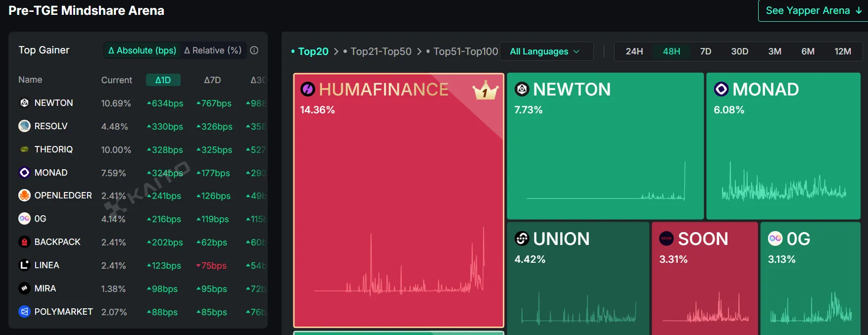Screen dimensions: 868x335
Task: Open the UNION mindshare tile title
Action: 561,239
